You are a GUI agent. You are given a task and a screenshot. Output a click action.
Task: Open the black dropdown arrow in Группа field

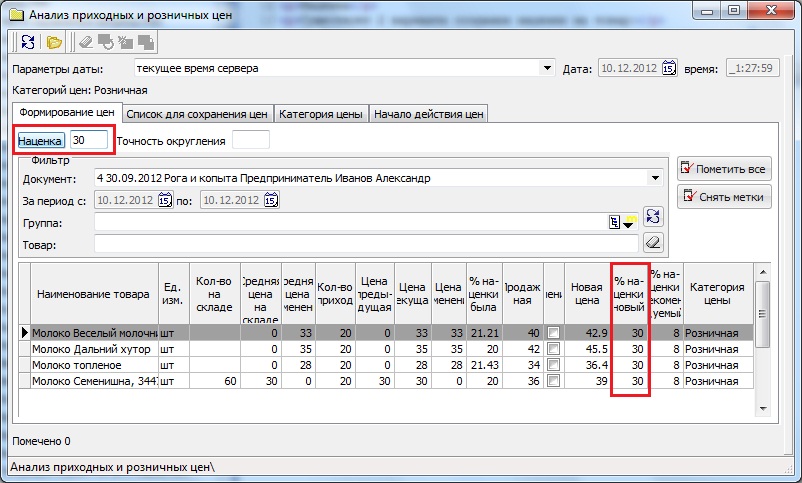(629, 224)
